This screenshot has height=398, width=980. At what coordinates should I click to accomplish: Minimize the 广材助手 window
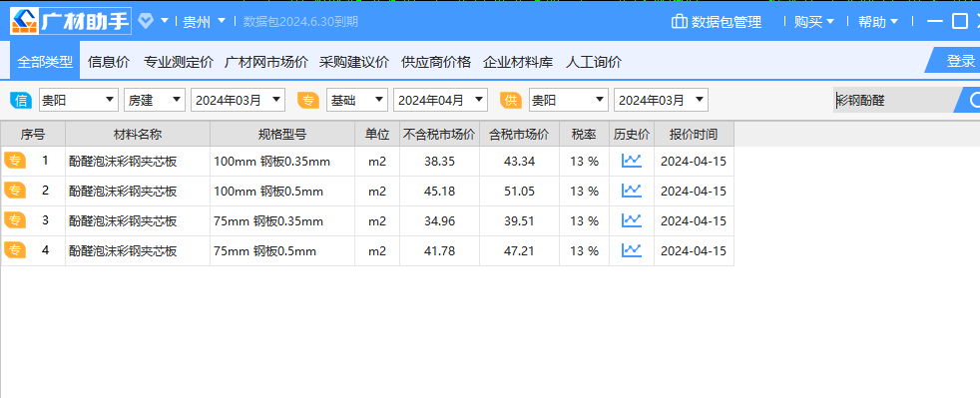click(x=935, y=21)
